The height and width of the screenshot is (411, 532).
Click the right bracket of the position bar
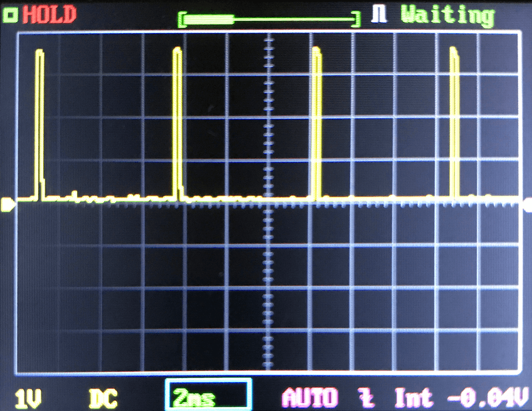(358, 20)
